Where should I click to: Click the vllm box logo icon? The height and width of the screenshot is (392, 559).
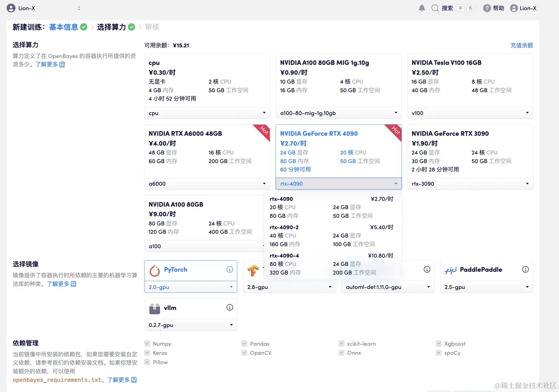click(x=155, y=309)
